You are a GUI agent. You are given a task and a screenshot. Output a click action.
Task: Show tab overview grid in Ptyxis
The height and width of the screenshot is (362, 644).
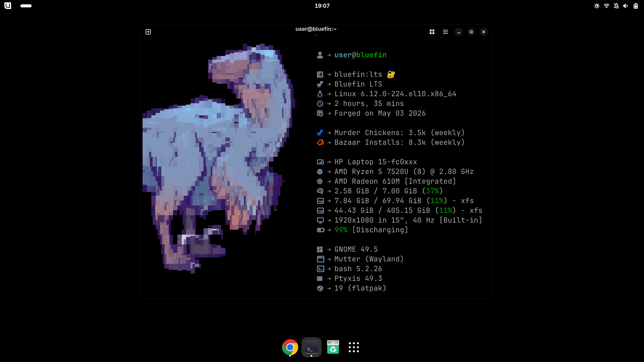(432, 32)
